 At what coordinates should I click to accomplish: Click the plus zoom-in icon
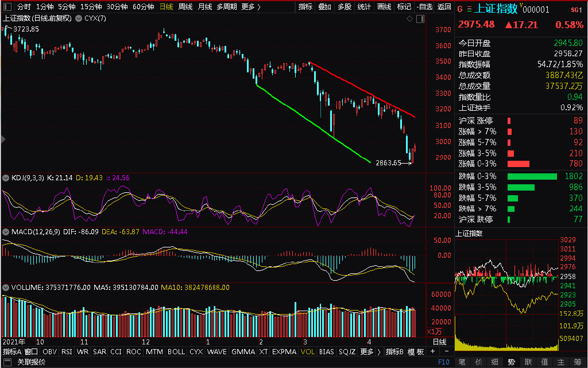point(433,351)
